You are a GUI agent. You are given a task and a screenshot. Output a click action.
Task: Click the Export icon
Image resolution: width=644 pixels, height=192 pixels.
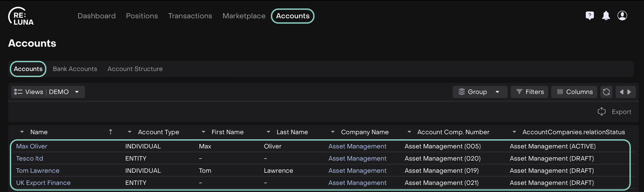pos(601,112)
